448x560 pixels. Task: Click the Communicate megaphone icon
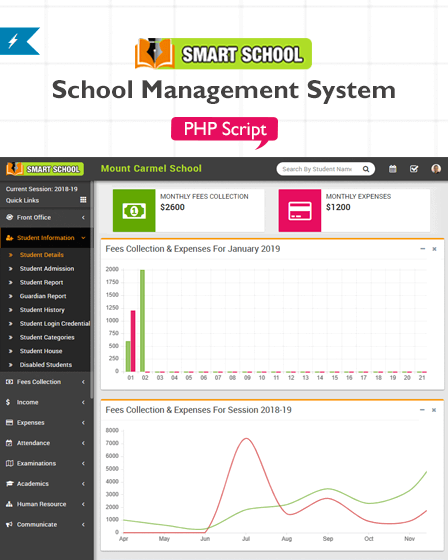coord(9,524)
